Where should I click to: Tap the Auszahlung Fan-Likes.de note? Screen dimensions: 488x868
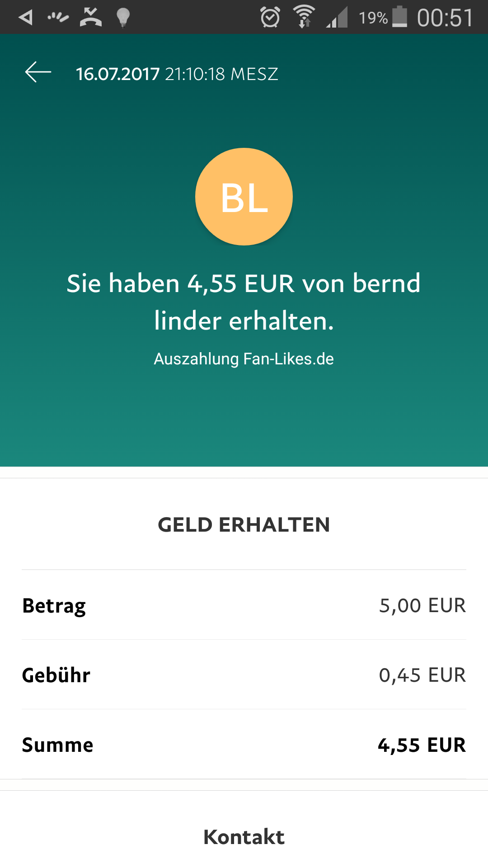tap(244, 359)
